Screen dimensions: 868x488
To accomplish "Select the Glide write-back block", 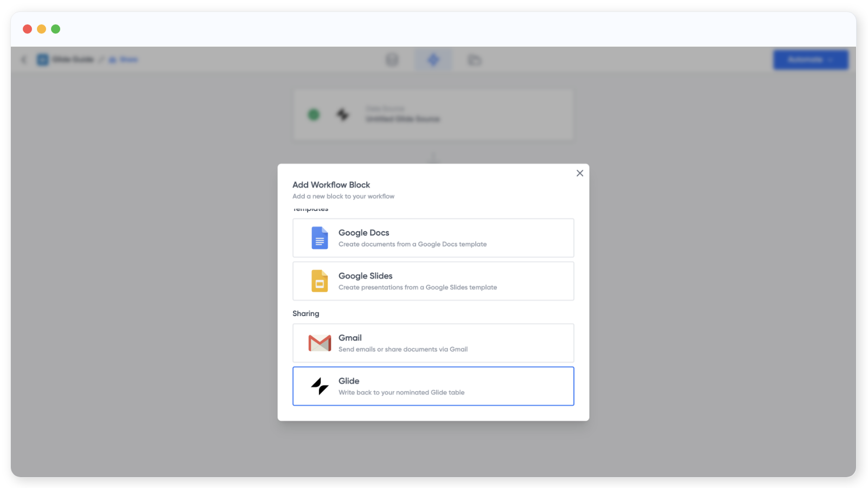I will [x=433, y=386].
